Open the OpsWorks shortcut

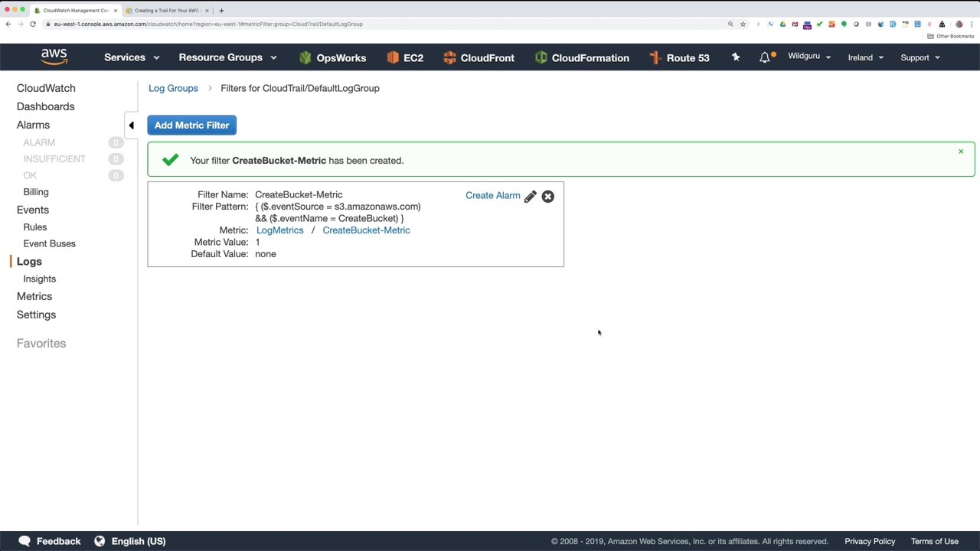332,57
